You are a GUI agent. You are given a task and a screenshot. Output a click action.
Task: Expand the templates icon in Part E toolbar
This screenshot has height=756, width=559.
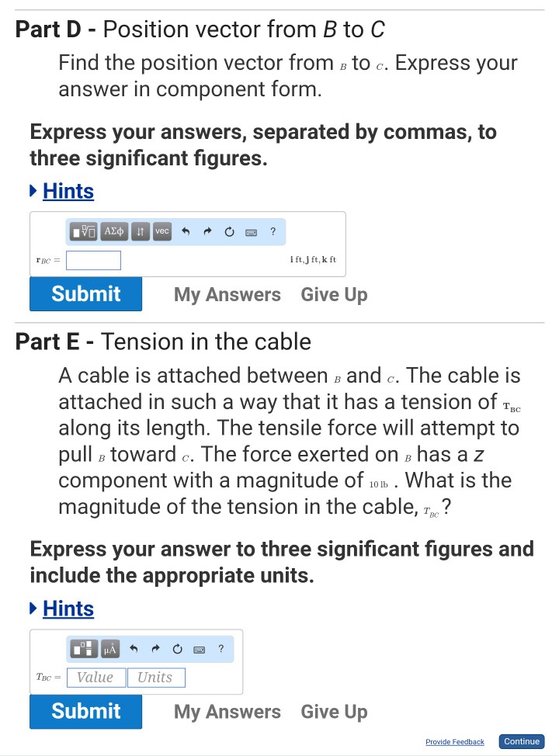pos(83,649)
